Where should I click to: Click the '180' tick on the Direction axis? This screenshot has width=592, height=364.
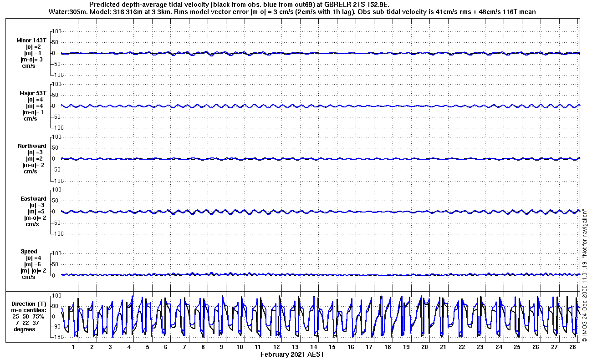click(x=56, y=296)
